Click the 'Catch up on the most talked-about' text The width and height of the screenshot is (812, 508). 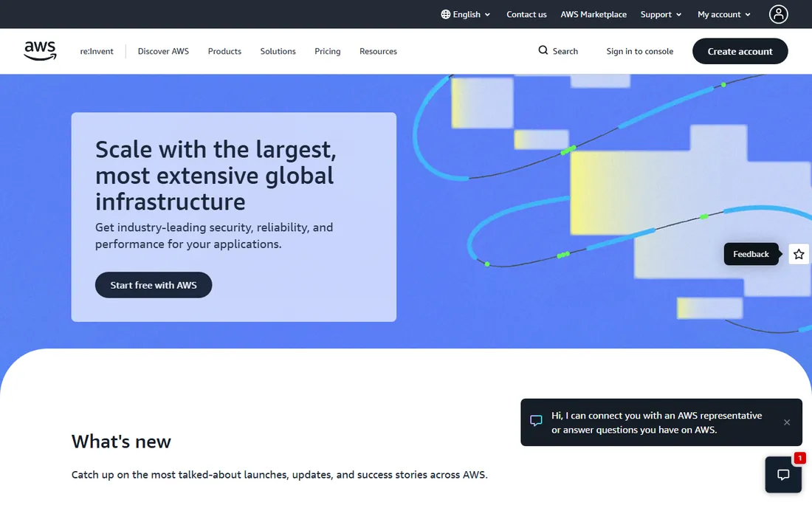(x=279, y=475)
